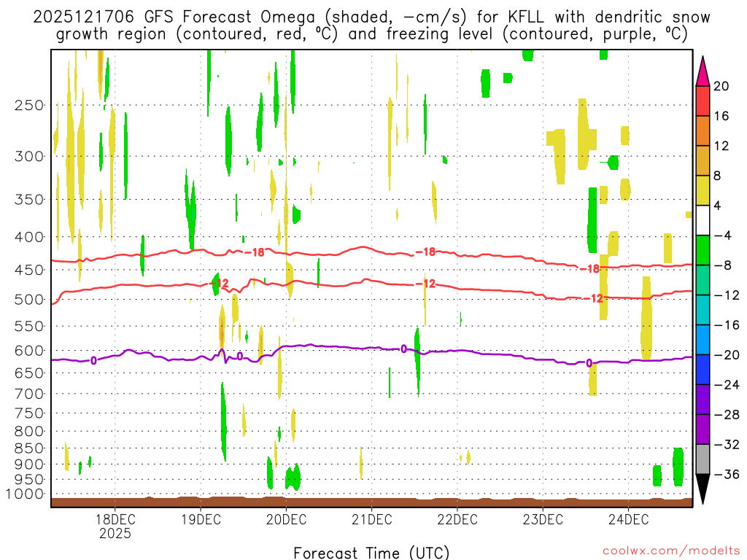Click the -18 contour label near 19DEC

(255, 252)
